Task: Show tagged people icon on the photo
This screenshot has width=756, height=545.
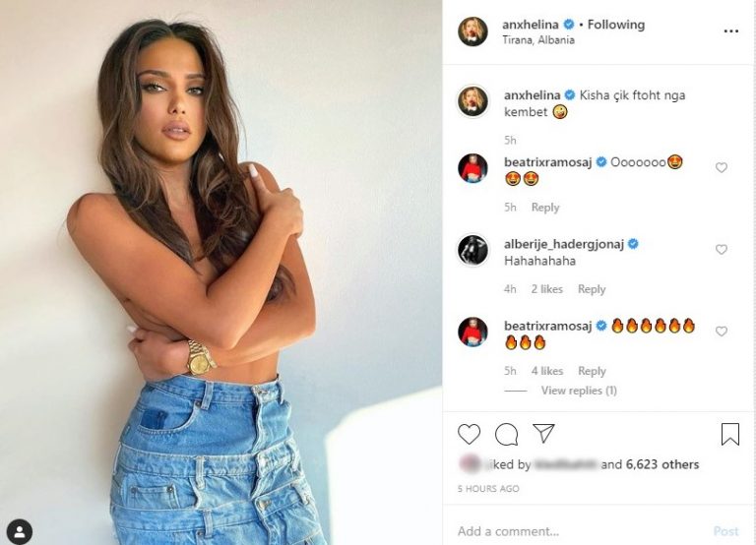Action: [x=20, y=531]
